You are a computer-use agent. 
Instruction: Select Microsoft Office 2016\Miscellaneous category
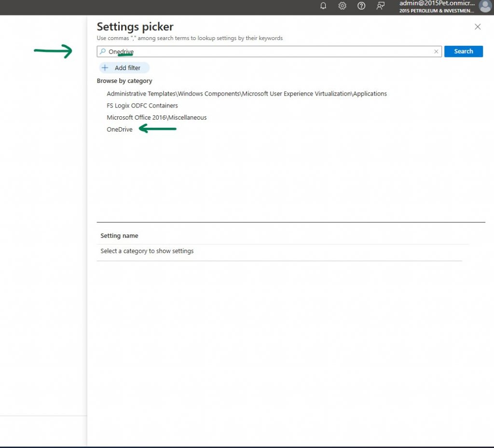(157, 118)
